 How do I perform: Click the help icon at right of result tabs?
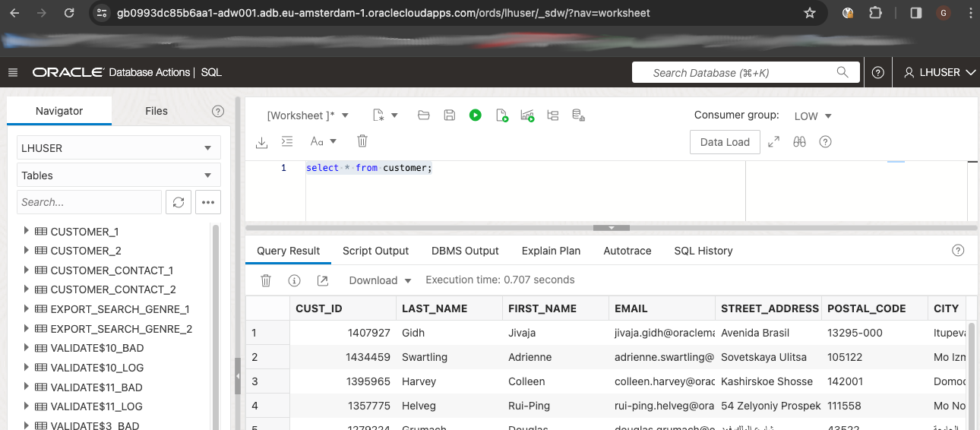click(x=959, y=251)
